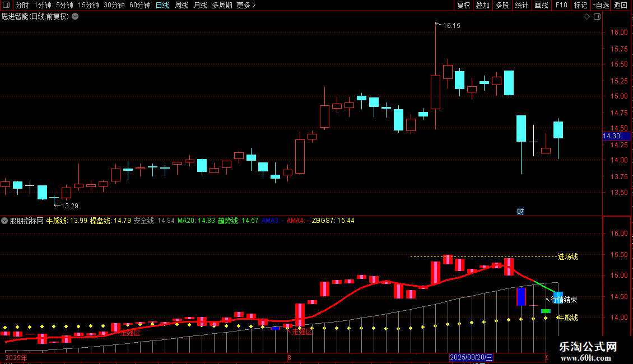Image resolution: width=633 pixels, height=364 pixels.
Task: Click 操盘线: 14.79 value
Action: point(110,221)
